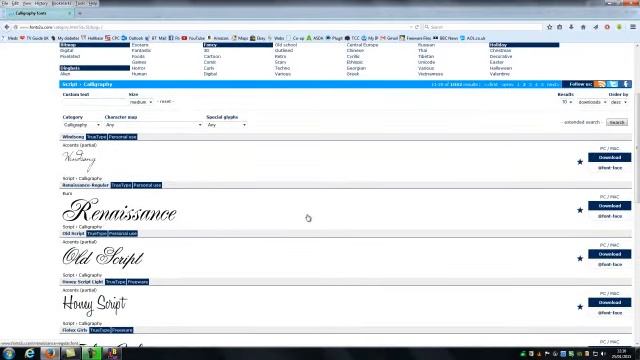Open the address bar history dropdown arrow
The width and height of the screenshot is (640, 360).
pos(411,27)
